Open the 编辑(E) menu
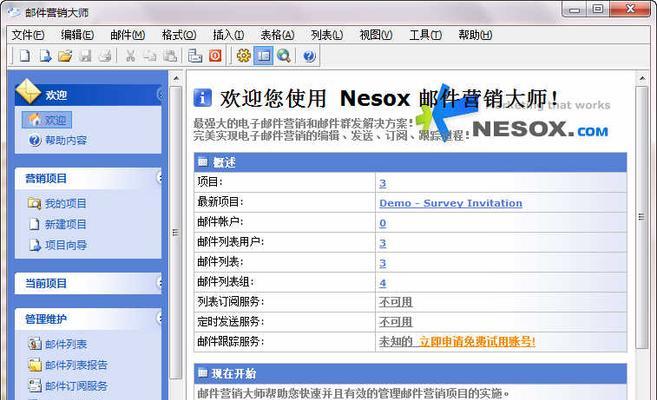 pyautogui.click(x=78, y=35)
